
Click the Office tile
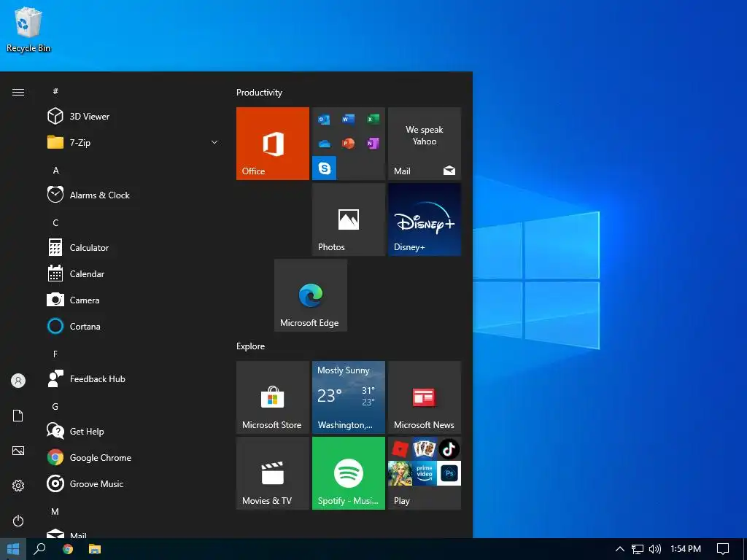[273, 144]
